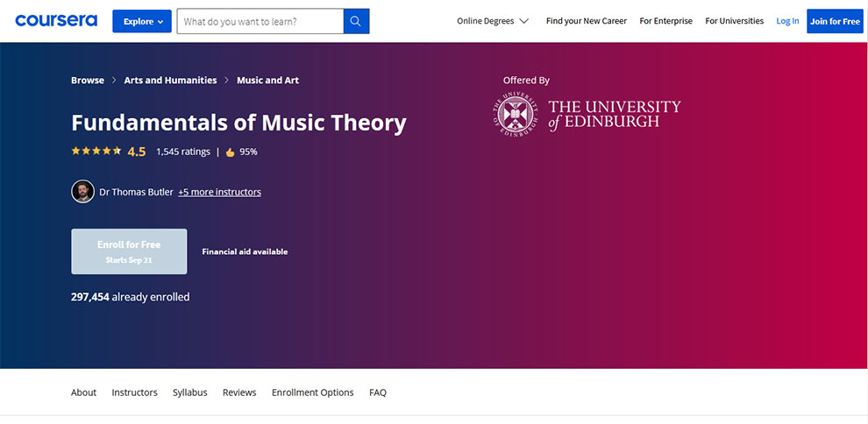Click the star rating icons
The height and width of the screenshot is (424, 868).
click(96, 151)
